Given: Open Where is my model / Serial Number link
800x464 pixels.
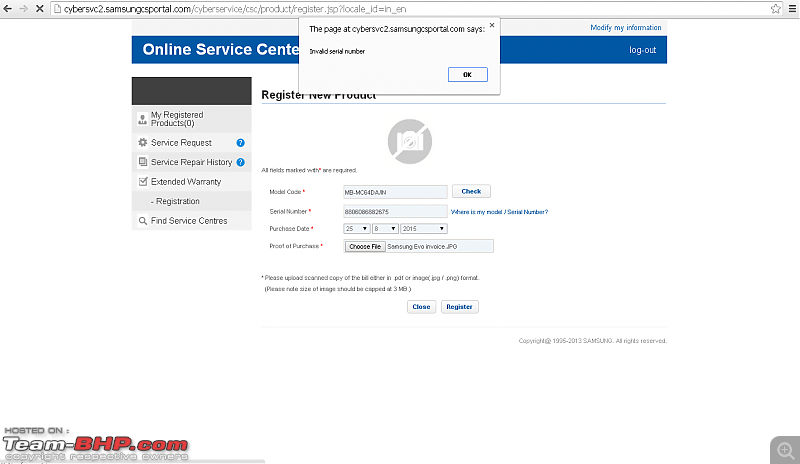Looking at the screenshot, I should pyautogui.click(x=499, y=212).
